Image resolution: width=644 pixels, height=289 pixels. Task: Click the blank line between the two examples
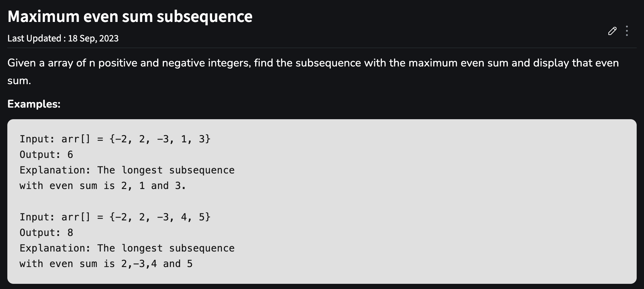click(122, 201)
